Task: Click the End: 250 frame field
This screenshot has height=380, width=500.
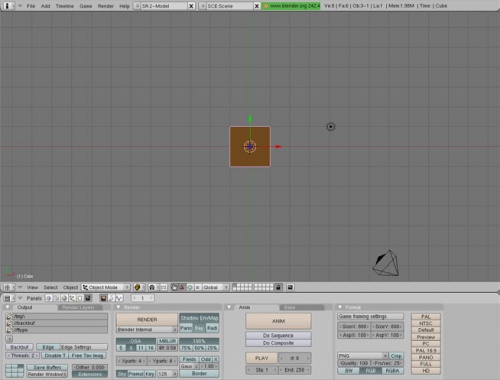Action: tap(294, 370)
